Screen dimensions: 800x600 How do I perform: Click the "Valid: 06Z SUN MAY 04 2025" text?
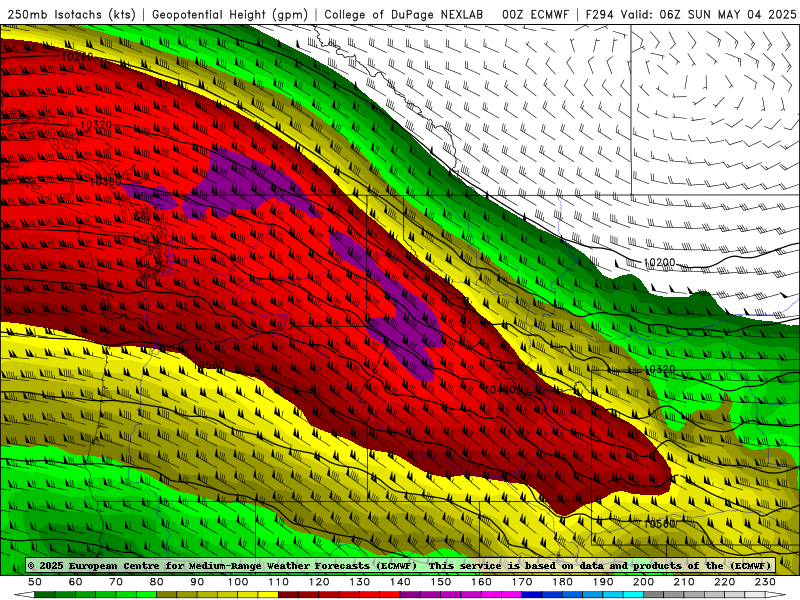point(708,14)
